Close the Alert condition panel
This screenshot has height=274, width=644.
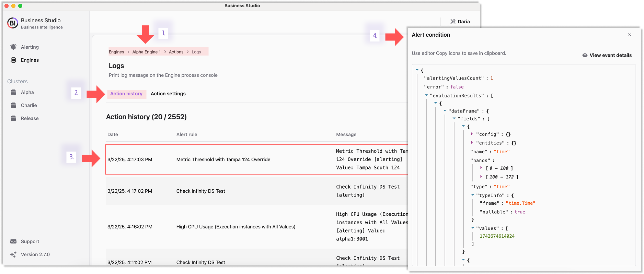(630, 35)
